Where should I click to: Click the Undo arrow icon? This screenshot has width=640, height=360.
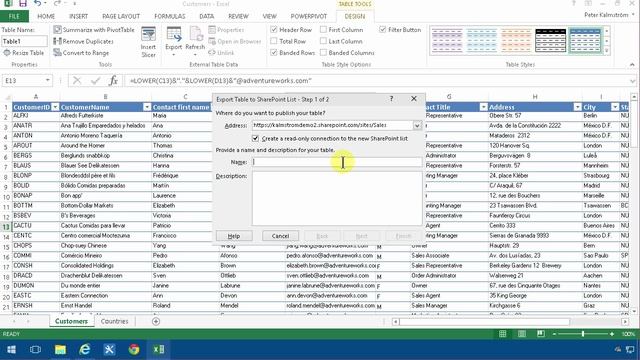(38, 4)
